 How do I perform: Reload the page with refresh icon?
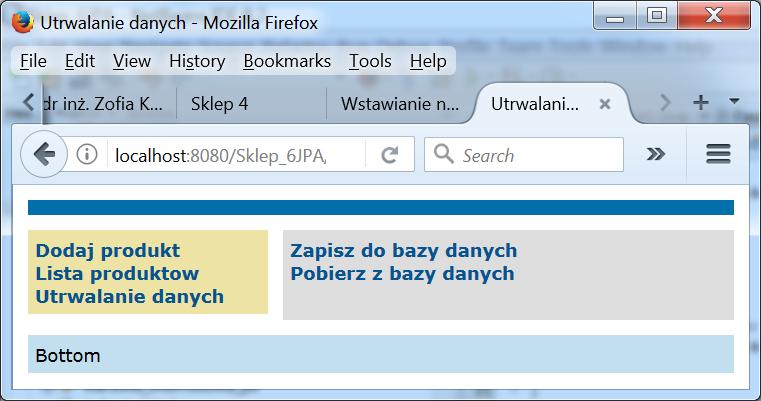[x=390, y=155]
